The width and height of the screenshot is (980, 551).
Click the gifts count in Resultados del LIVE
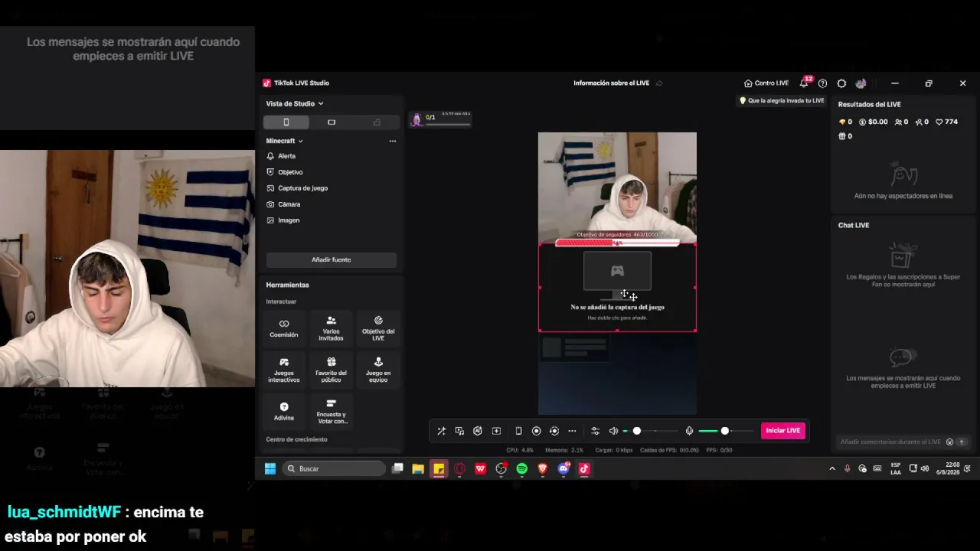click(x=845, y=136)
